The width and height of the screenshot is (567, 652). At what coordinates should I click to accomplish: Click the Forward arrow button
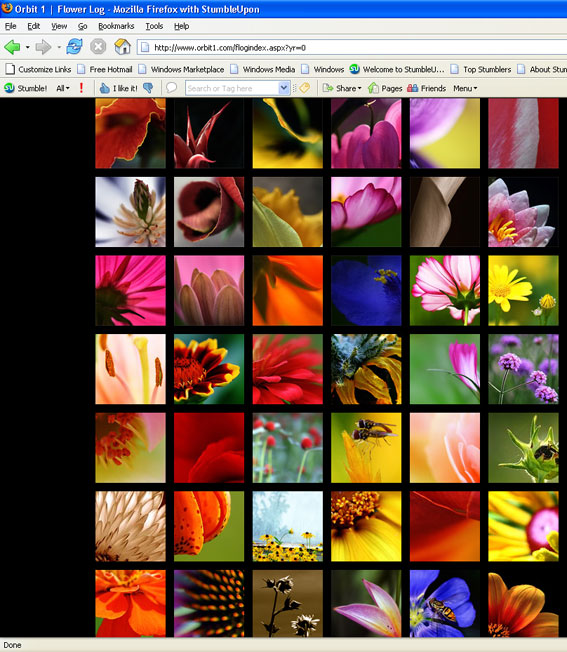tap(43, 47)
